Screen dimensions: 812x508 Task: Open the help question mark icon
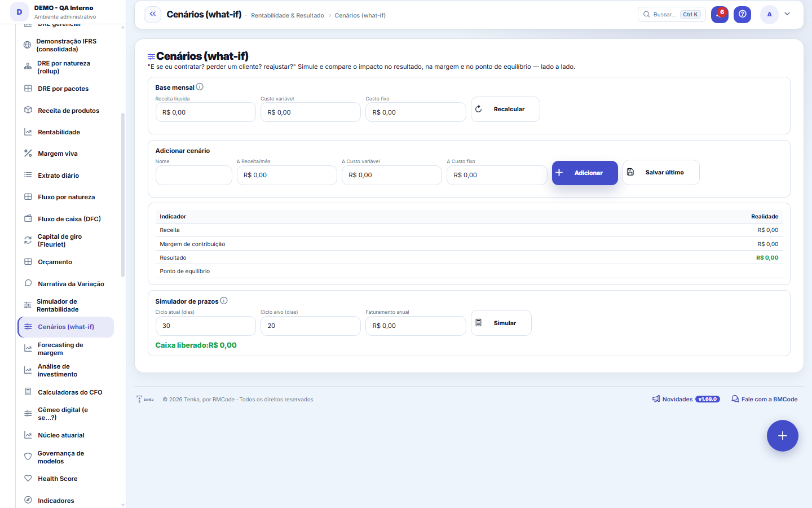[742, 15]
